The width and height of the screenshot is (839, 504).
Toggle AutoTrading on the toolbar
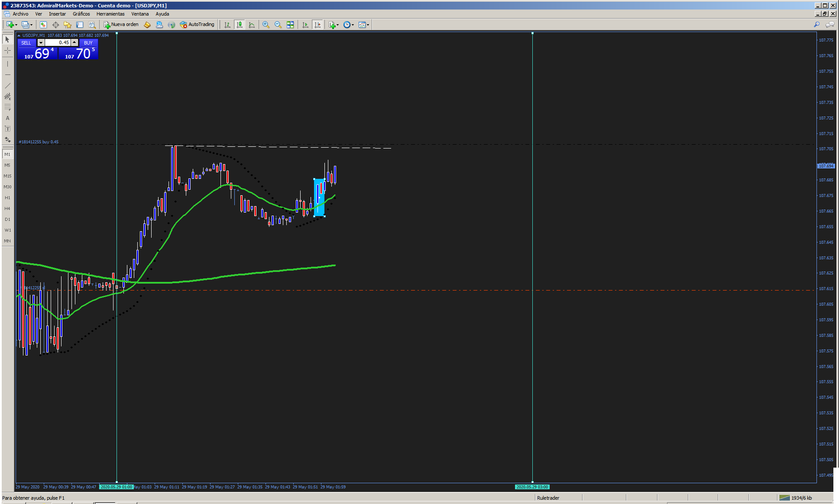197,25
